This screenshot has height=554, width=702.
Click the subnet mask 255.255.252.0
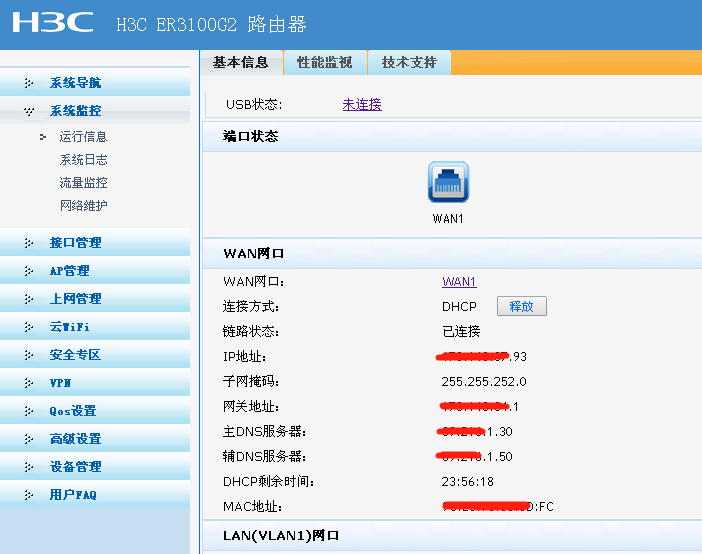point(484,382)
